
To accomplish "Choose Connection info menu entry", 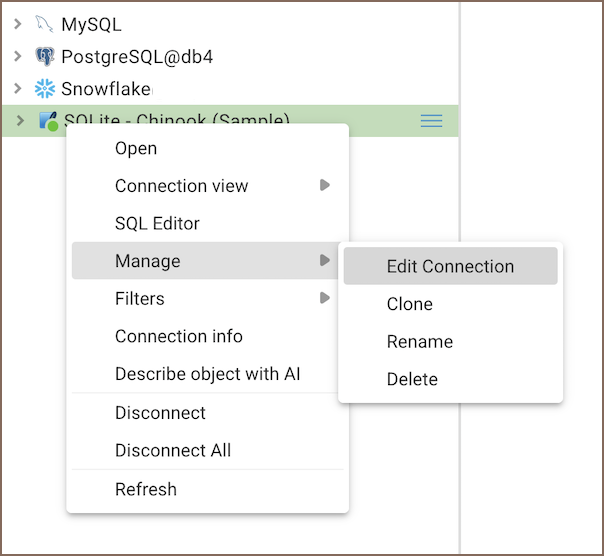I will [207, 336].
